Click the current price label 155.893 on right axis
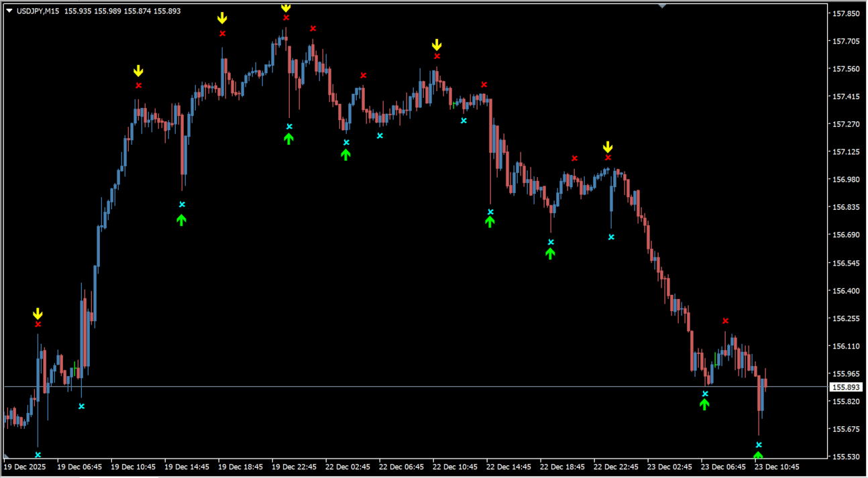 [845, 386]
